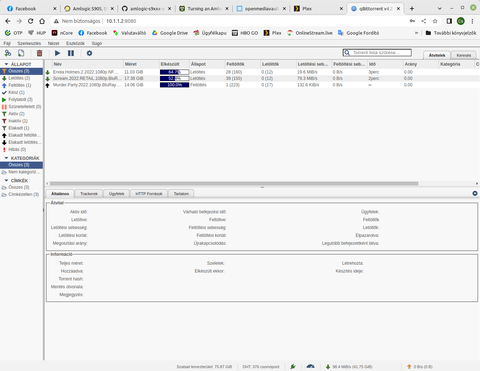Click the pause toolbar button

[71, 53]
